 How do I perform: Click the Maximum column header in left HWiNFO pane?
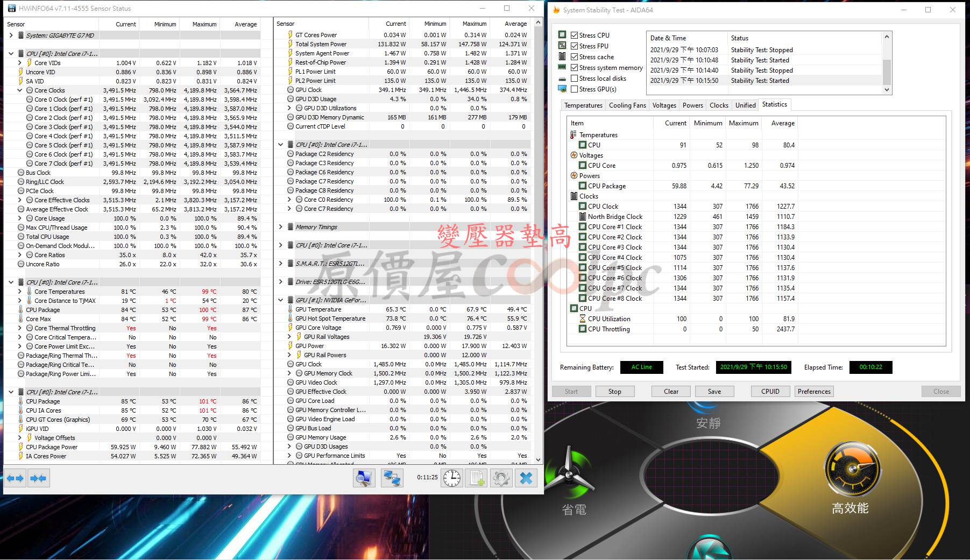pos(200,24)
